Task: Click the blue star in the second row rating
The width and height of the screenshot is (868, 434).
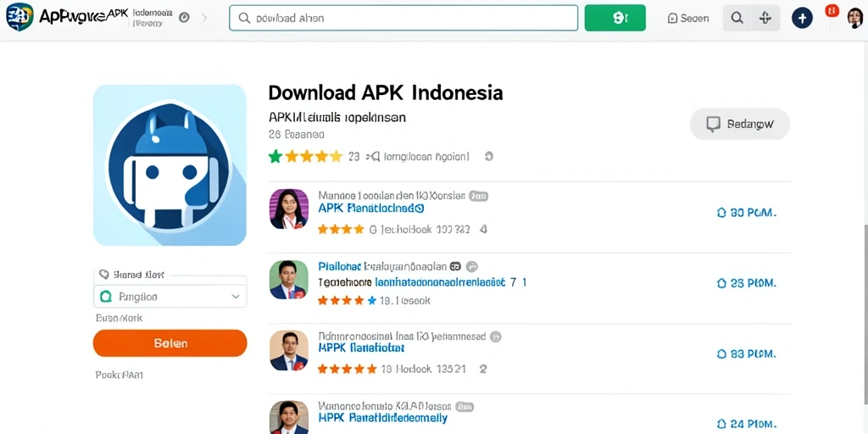Action: [x=371, y=301]
